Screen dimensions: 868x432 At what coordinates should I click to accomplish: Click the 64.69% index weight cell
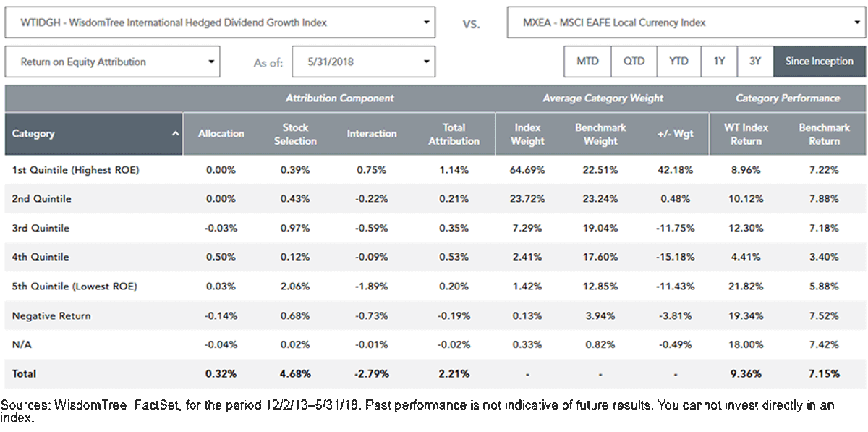[x=527, y=170]
